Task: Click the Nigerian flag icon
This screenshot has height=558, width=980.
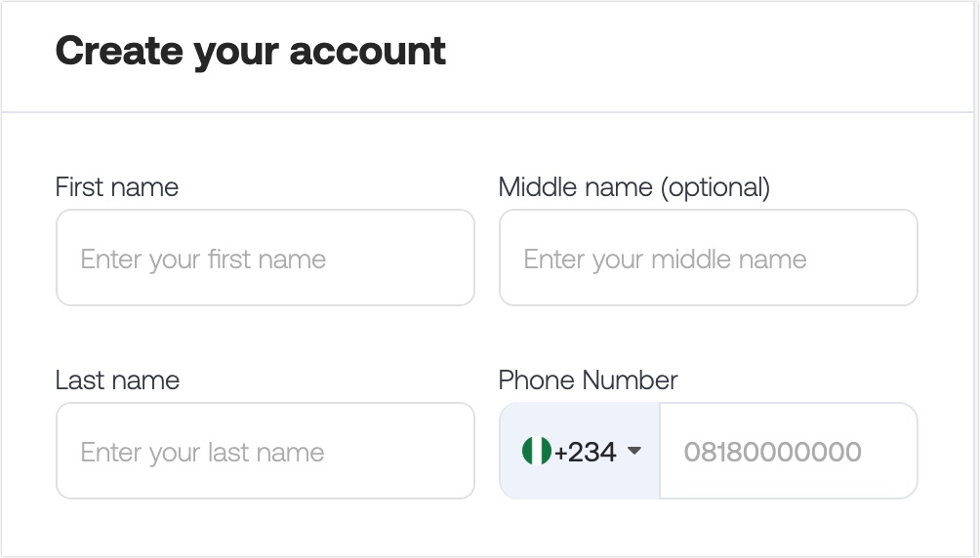Action: coord(536,451)
